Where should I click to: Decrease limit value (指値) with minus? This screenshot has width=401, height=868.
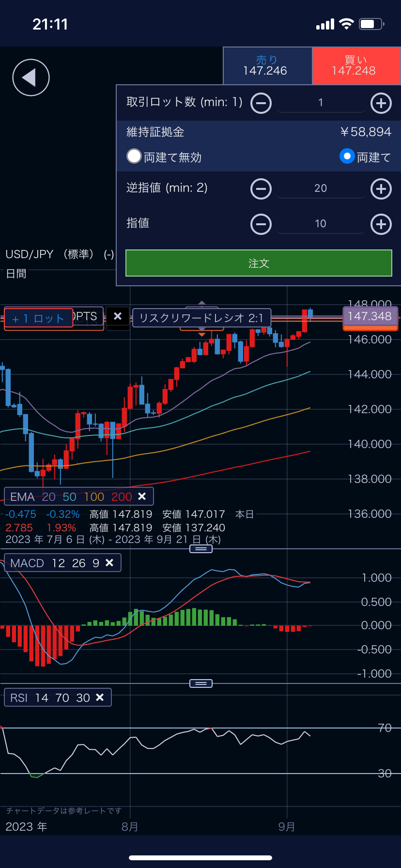[x=261, y=224]
